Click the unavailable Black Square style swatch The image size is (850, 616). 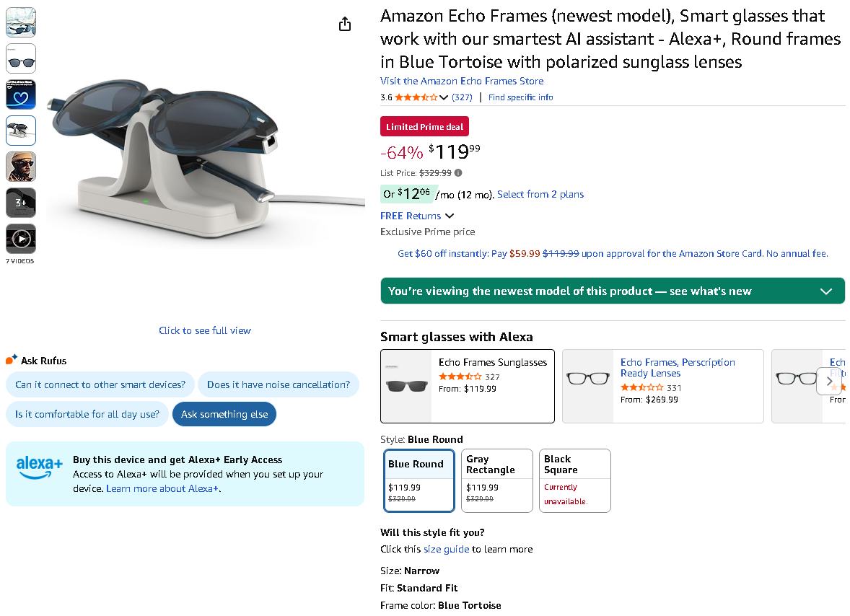574,480
